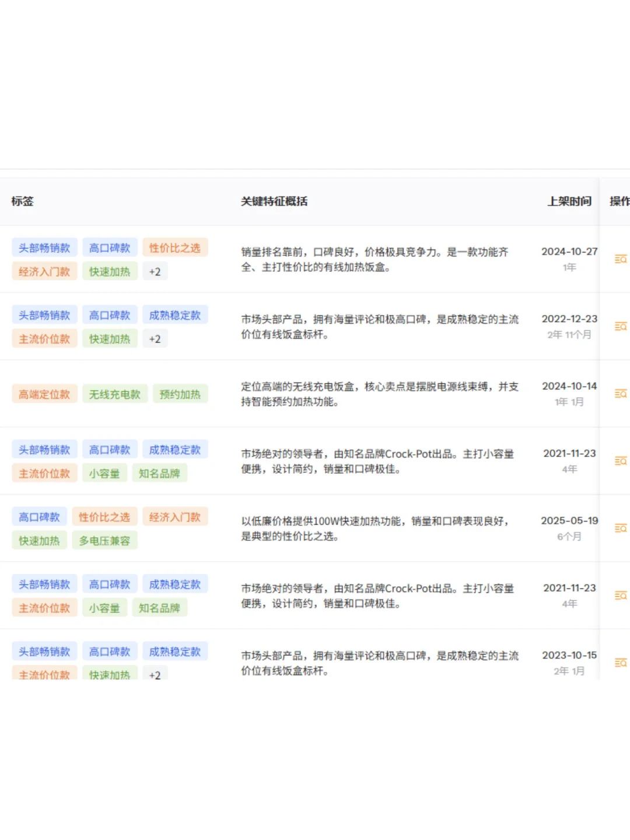This screenshot has height=840, width=630.
Task: Open details for the 2023-10-15 product row
Action: coord(619,662)
